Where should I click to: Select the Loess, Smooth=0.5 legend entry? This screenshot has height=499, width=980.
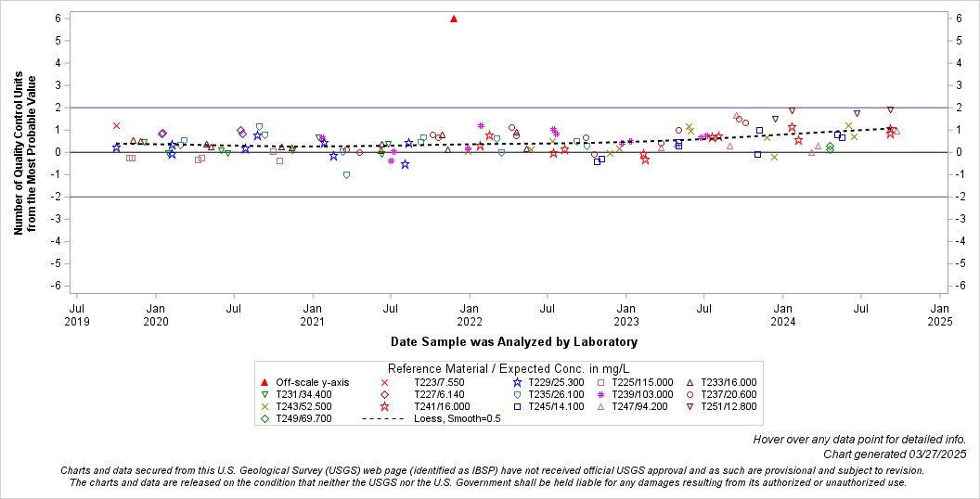[432, 419]
